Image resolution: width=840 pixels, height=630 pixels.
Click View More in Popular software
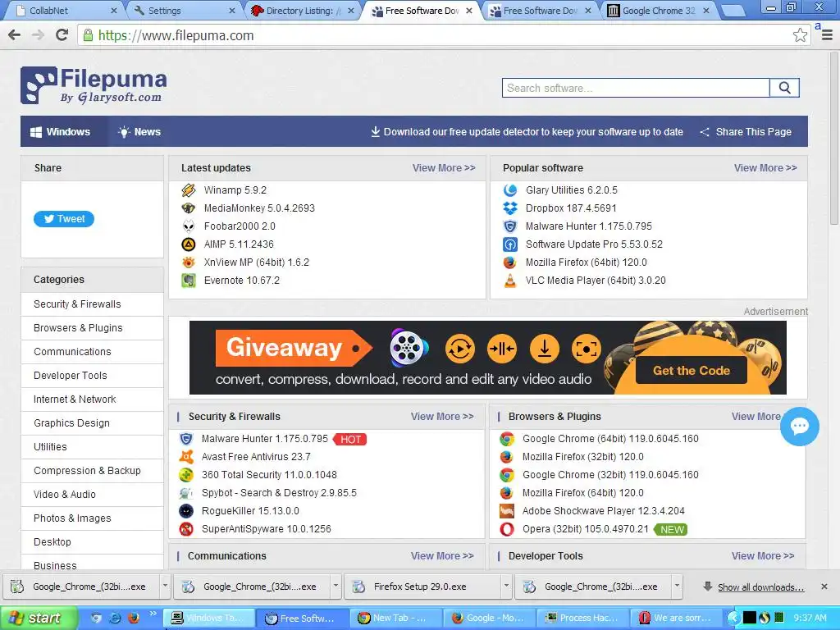[765, 167]
